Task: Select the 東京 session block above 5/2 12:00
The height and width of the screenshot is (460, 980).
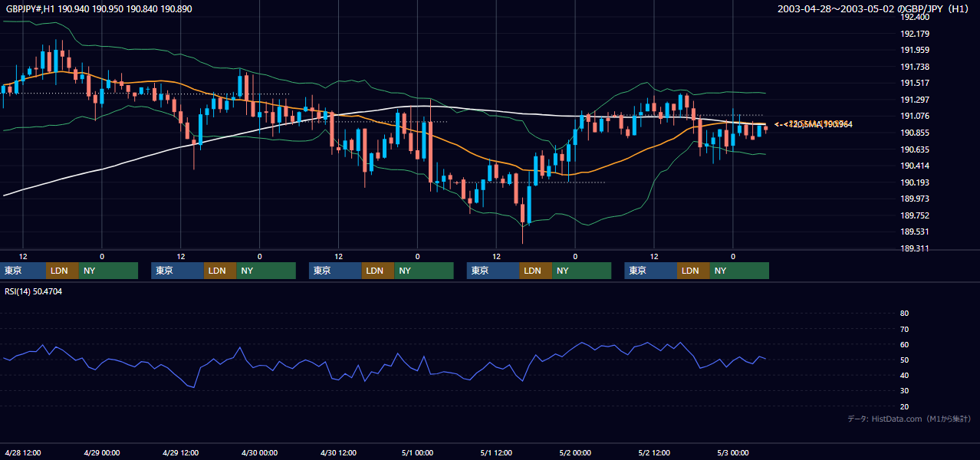Action: point(651,271)
